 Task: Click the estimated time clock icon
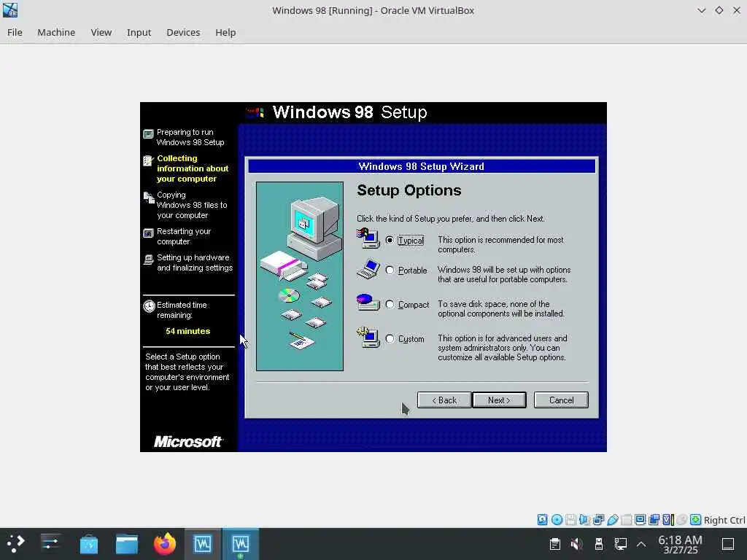(x=149, y=306)
